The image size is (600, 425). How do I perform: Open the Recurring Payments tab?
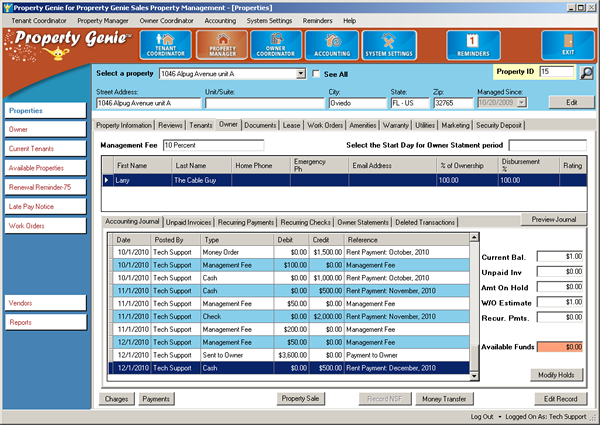pos(246,222)
